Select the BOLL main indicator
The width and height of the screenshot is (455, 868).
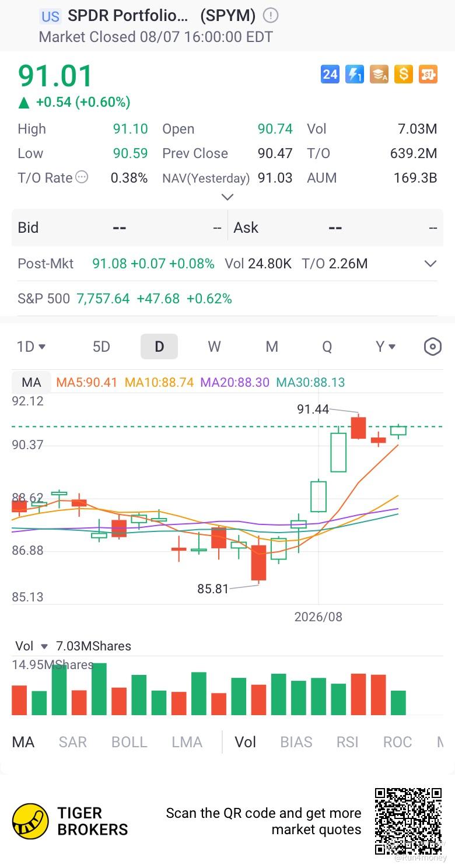(x=129, y=742)
